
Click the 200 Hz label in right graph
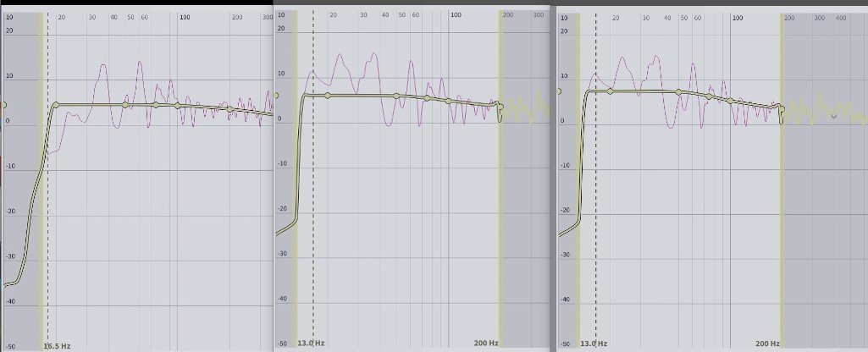[x=767, y=344]
